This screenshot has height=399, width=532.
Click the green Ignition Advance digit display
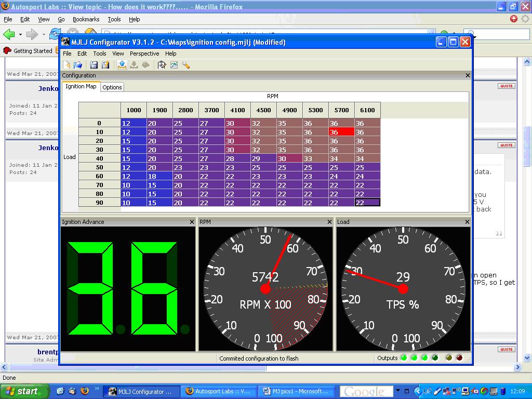[128, 289]
